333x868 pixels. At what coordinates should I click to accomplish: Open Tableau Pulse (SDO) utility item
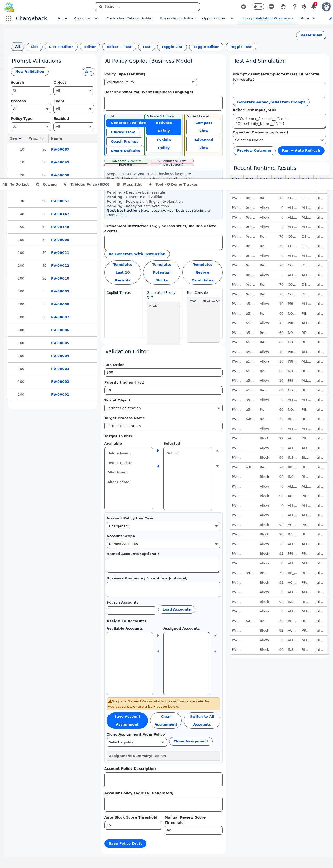pyautogui.click(x=87, y=184)
